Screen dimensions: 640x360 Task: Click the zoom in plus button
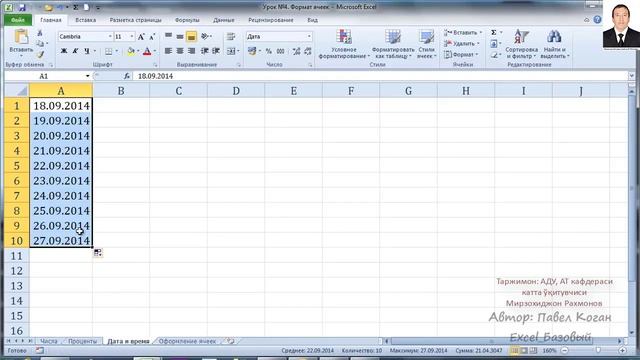[x=623, y=351]
